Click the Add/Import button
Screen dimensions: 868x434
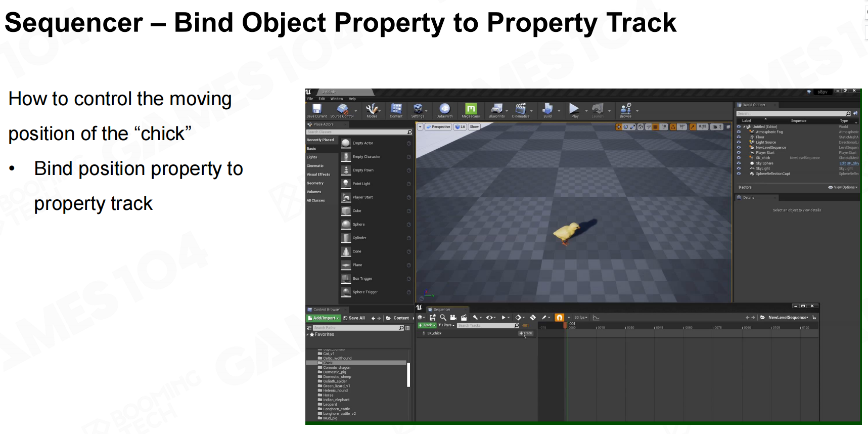pyautogui.click(x=324, y=318)
